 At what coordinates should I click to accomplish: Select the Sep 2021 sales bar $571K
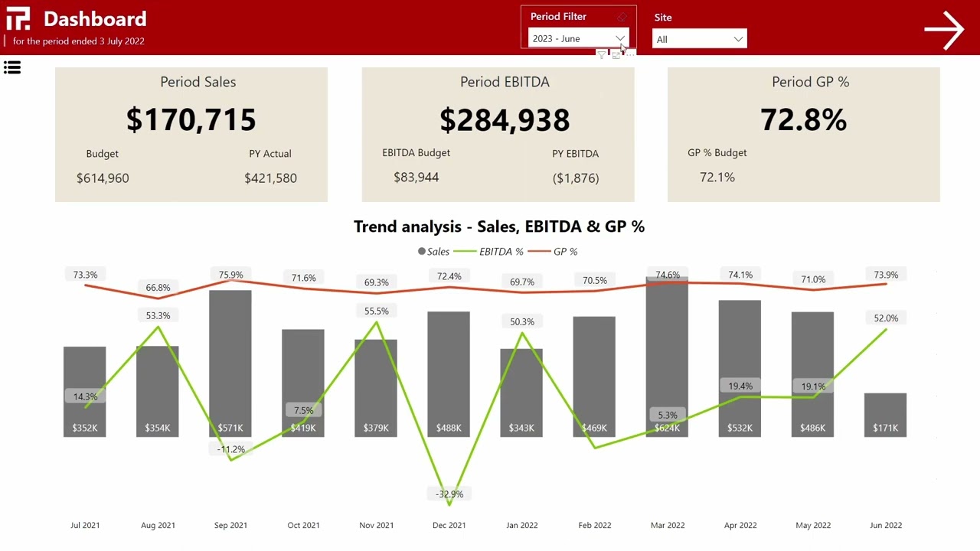point(230,364)
